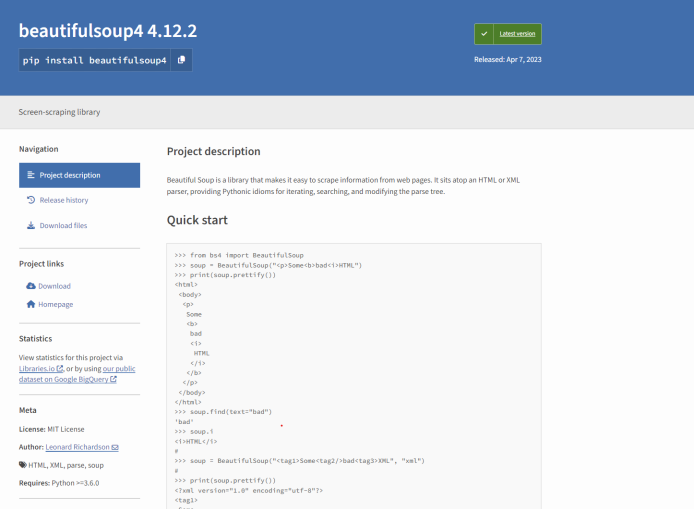Click the BigQuery external link icon
The image size is (694, 509).
(x=113, y=379)
